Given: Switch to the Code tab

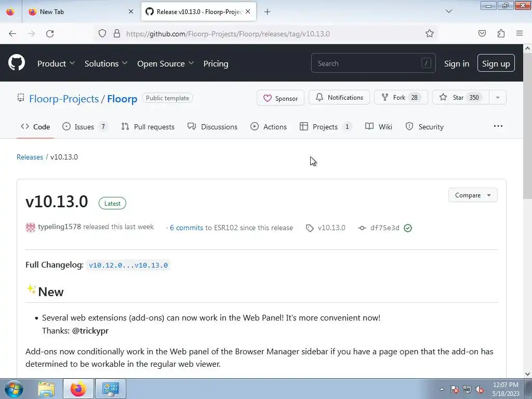Looking at the screenshot, I should point(35,127).
